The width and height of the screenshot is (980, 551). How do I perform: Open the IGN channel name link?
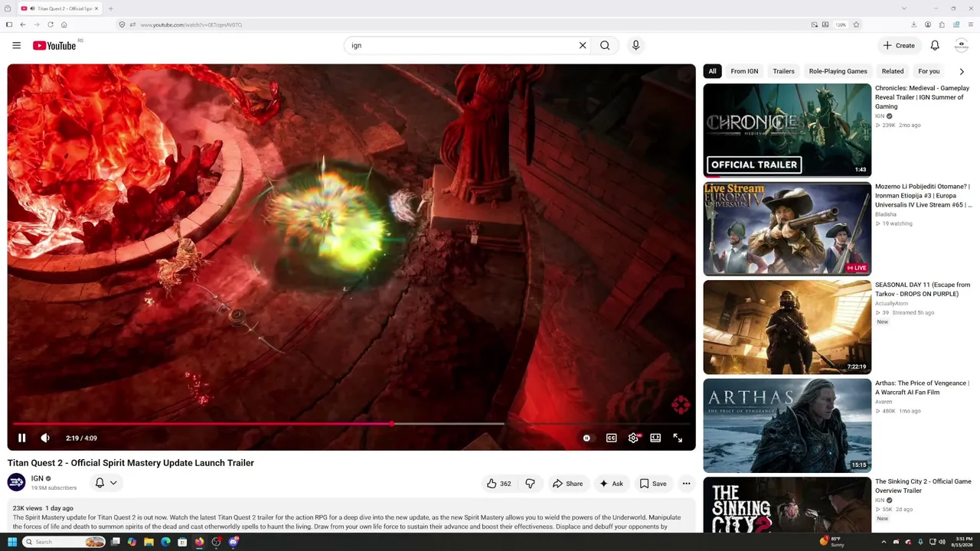click(37, 478)
